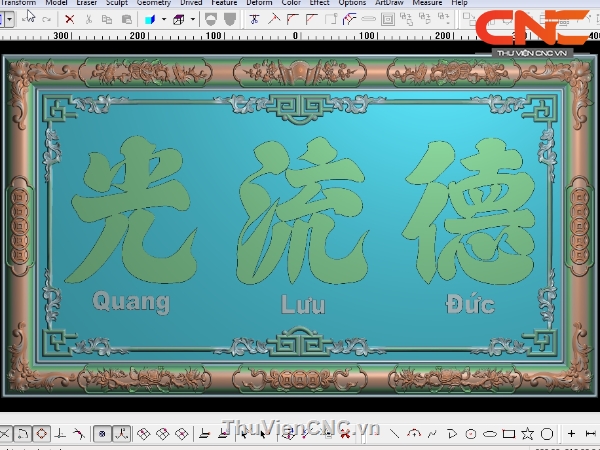Click the copy icon in toolbar

[107, 19]
